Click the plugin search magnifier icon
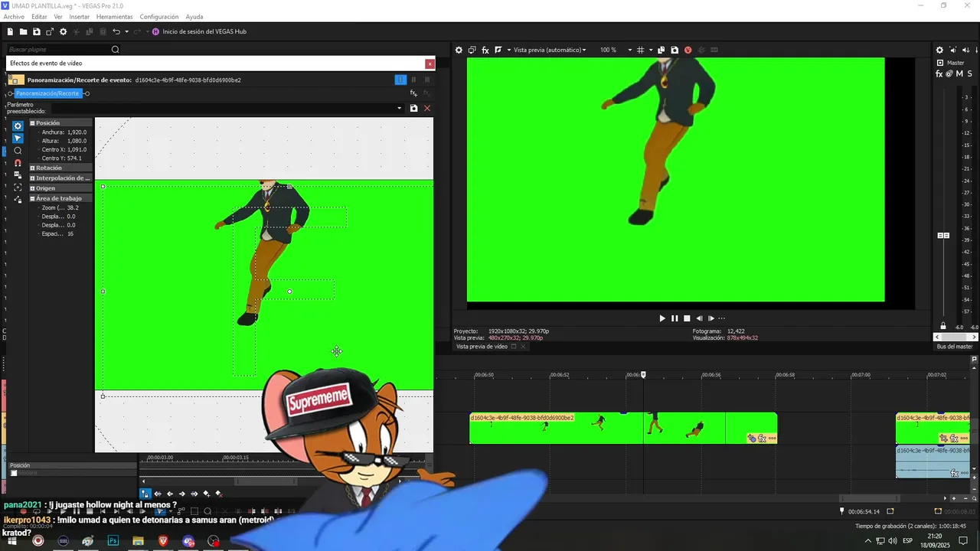Image resolution: width=980 pixels, height=551 pixels. point(116,50)
